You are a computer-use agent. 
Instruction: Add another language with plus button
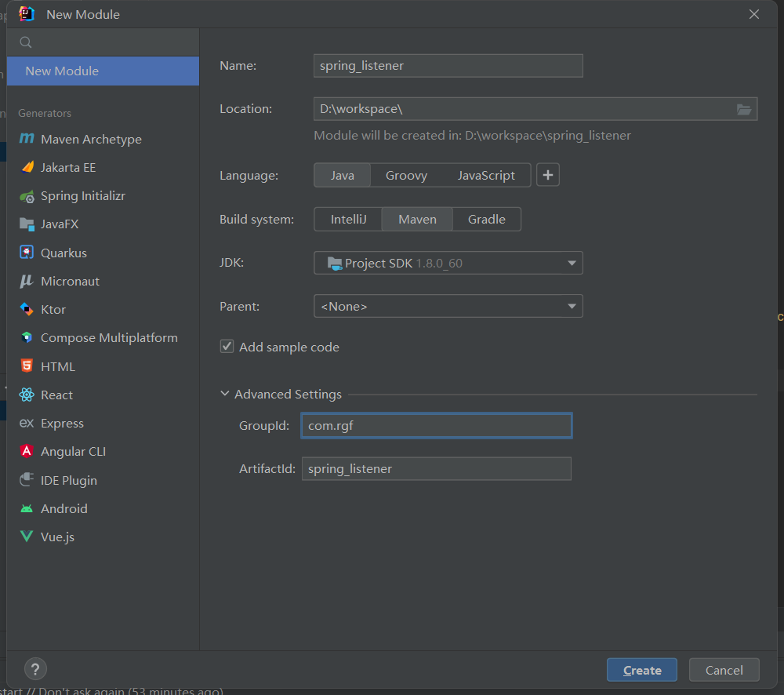pos(548,175)
